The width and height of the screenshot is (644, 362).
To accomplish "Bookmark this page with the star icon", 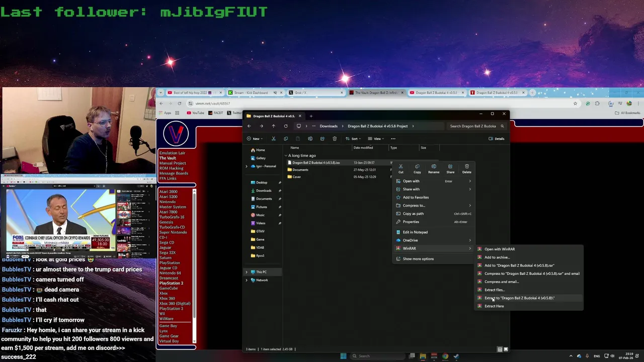I will click(575, 104).
